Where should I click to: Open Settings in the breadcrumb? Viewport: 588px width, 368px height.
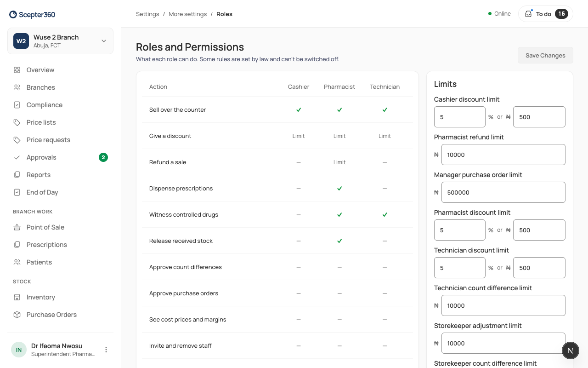pos(147,14)
